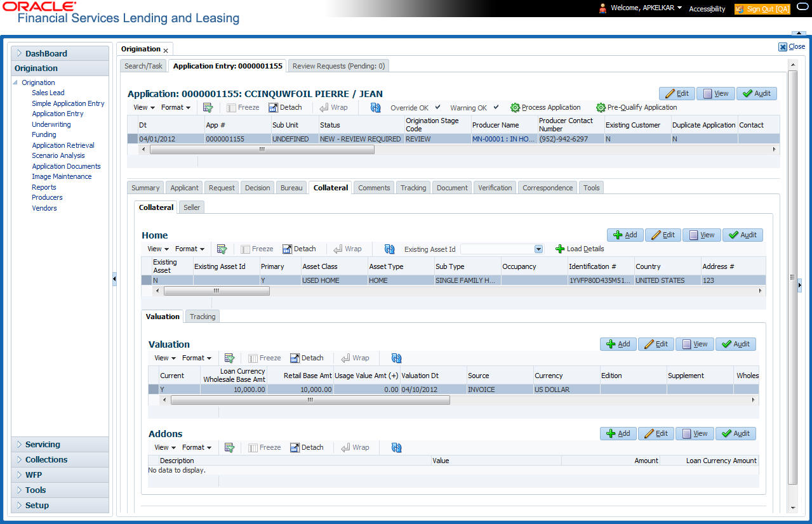
Task: Click Freeze in the Application toolbar
Action: pos(243,108)
